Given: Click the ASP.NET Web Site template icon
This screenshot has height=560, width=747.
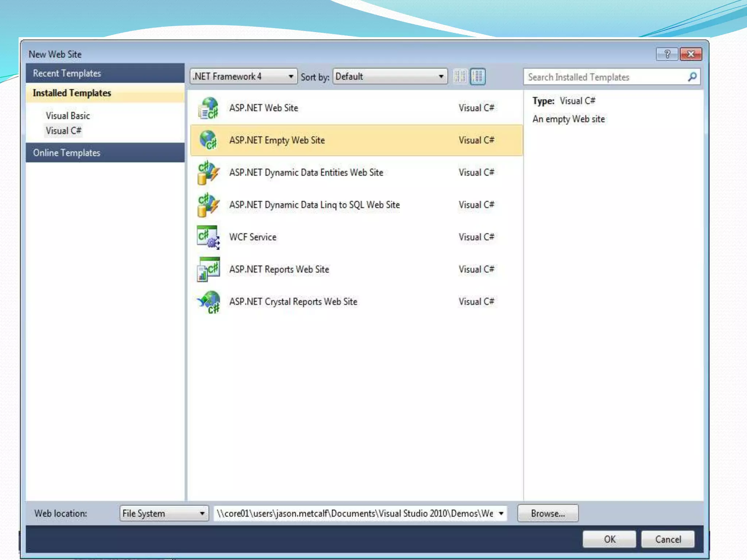Looking at the screenshot, I should (x=208, y=108).
